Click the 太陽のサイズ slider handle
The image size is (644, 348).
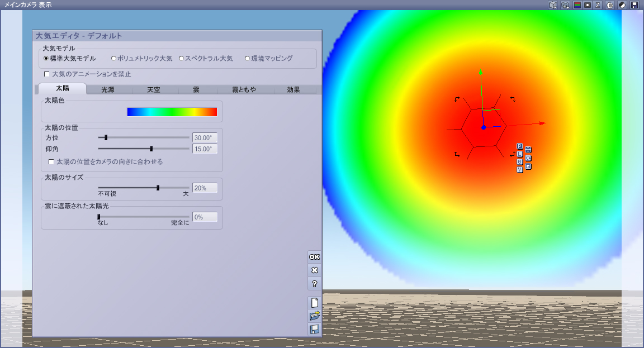click(x=158, y=188)
